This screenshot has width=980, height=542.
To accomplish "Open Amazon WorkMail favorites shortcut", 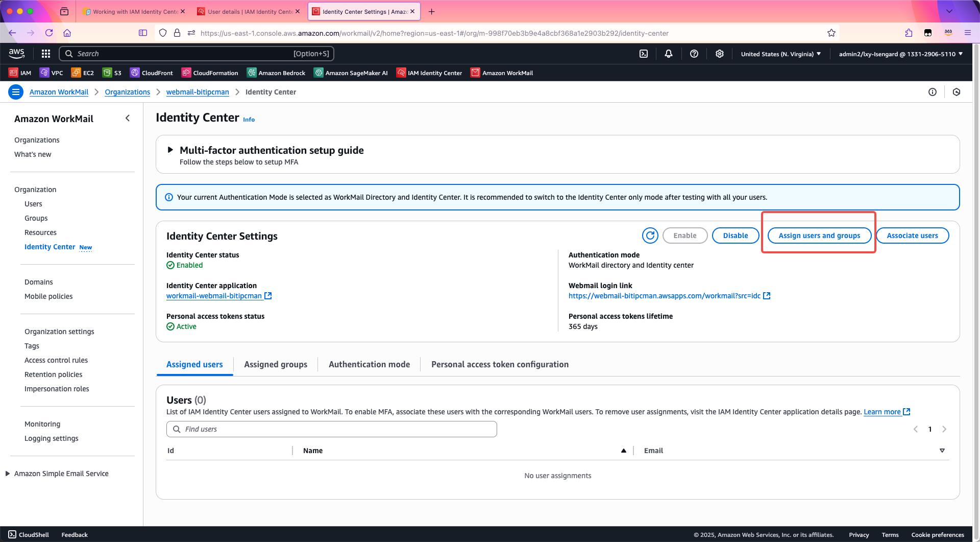I will 502,73.
